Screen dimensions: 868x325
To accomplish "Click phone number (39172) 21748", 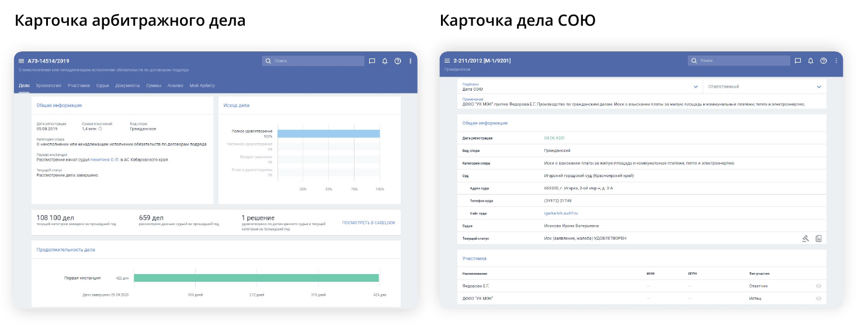I will (558, 200).
